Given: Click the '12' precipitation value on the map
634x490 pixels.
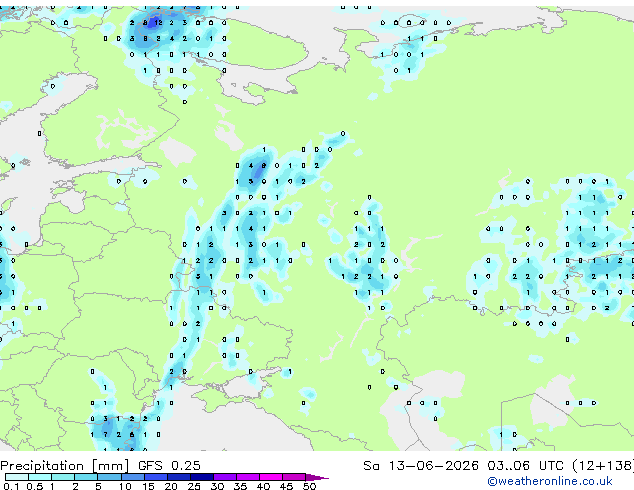Looking at the screenshot, I should point(158,23).
